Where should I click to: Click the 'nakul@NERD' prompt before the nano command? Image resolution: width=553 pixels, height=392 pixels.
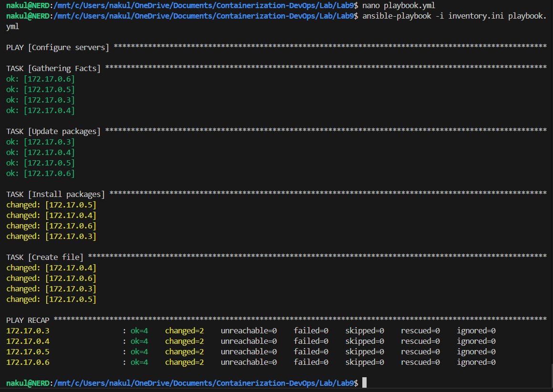pos(28,6)
